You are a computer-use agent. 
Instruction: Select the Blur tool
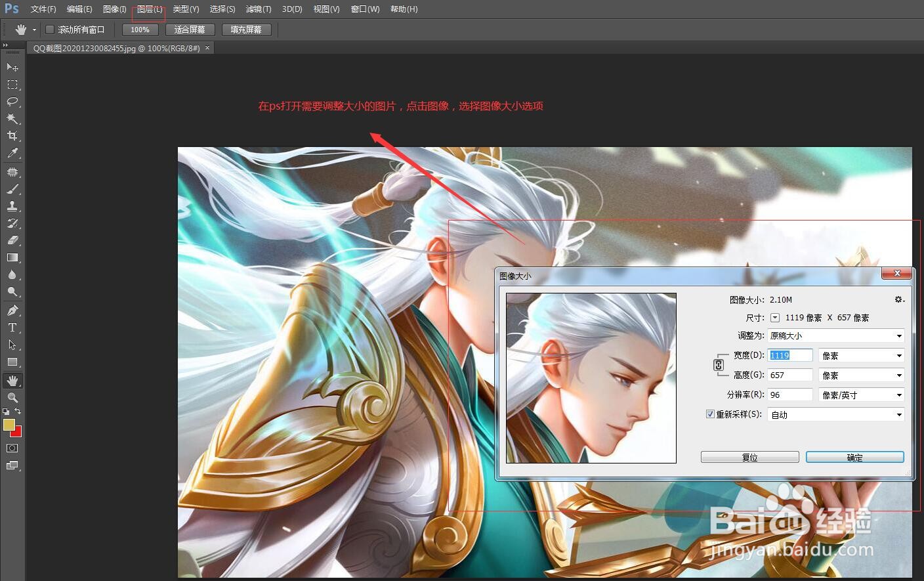click(12, 274)
